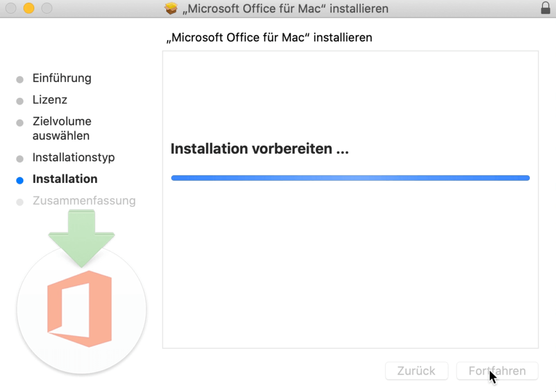Click the installer heading above the content pane
The image size is (556, 392).
pyautogui.click(x=270, y=37)
